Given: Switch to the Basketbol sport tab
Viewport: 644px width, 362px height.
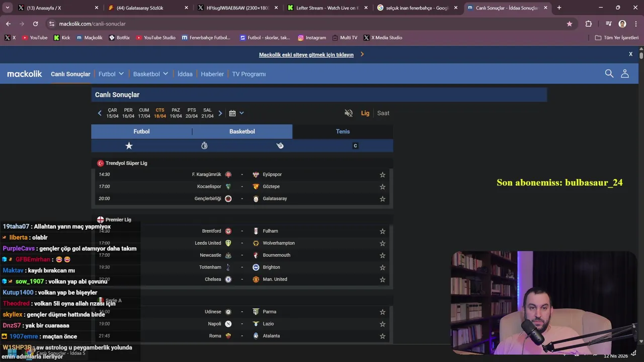Looking at the screenshot, I should (x=242, y=131).
